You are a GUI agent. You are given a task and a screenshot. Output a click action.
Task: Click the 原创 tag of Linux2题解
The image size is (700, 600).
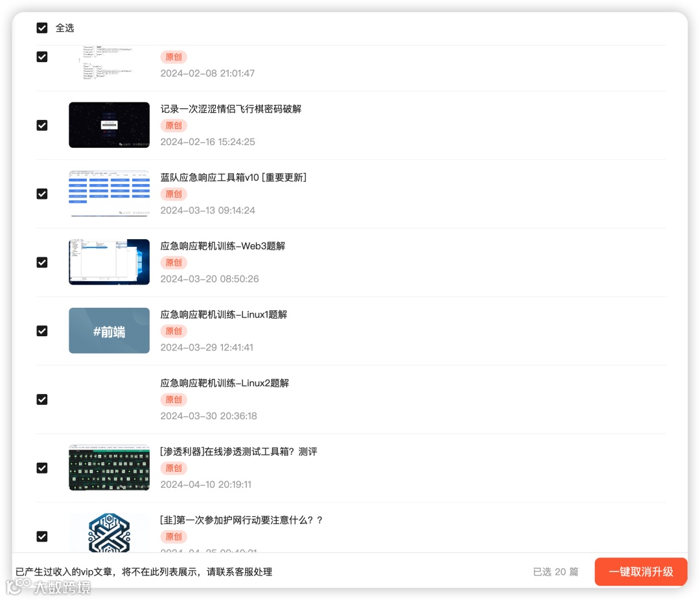click(x=174, y=400)
